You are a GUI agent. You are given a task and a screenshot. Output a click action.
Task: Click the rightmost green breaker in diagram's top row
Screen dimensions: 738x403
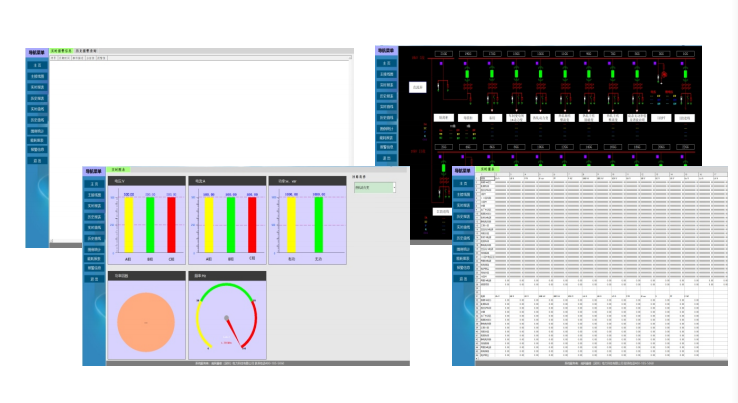(x=684, y=74)
